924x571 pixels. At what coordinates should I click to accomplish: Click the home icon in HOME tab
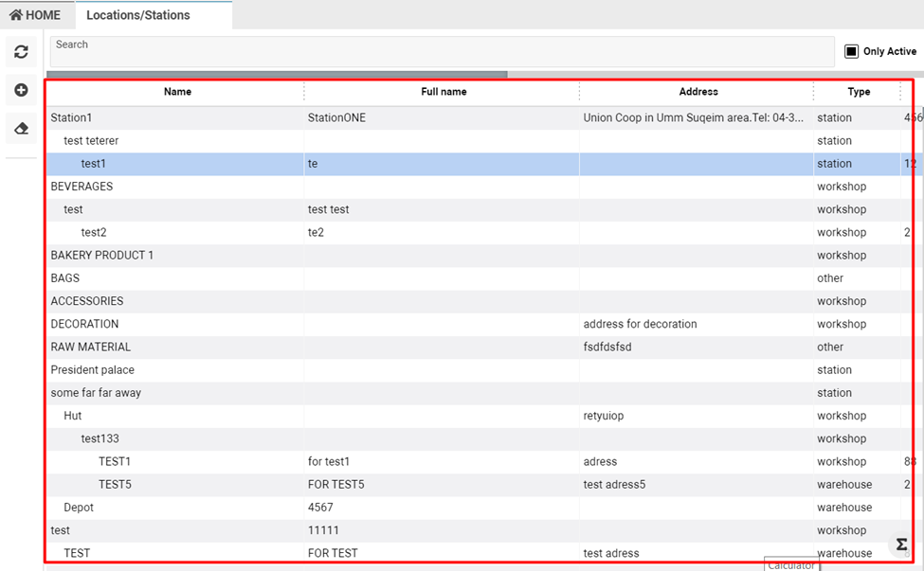pos(16,15)
